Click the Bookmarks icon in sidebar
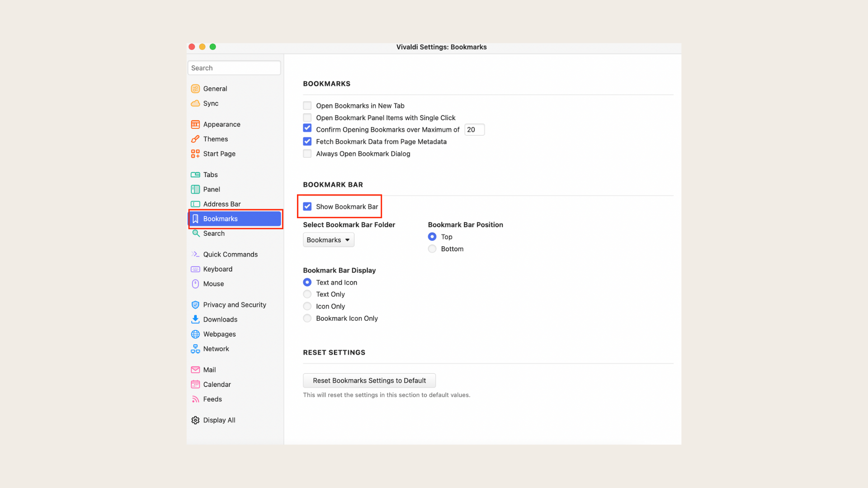Viewport: 868px width, 488px height. tap(195, 218)
